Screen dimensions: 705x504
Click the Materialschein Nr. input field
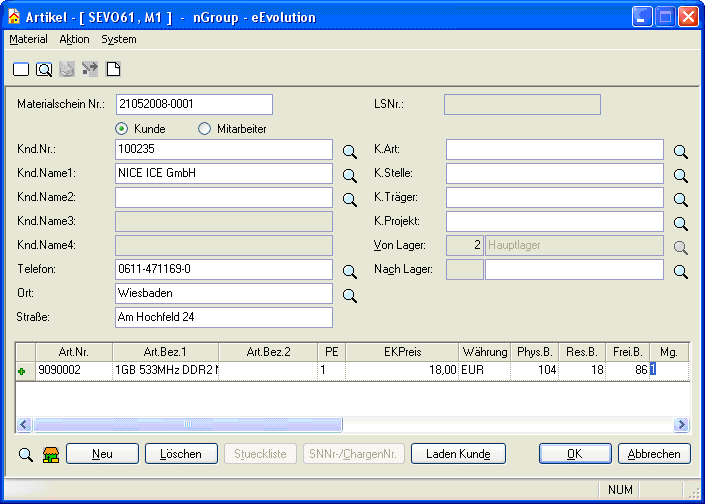pos(194,104)
